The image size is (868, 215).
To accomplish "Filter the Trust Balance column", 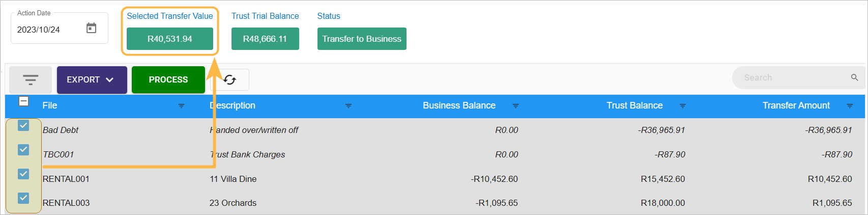I will pyautogui.click(x=682, y=106).
